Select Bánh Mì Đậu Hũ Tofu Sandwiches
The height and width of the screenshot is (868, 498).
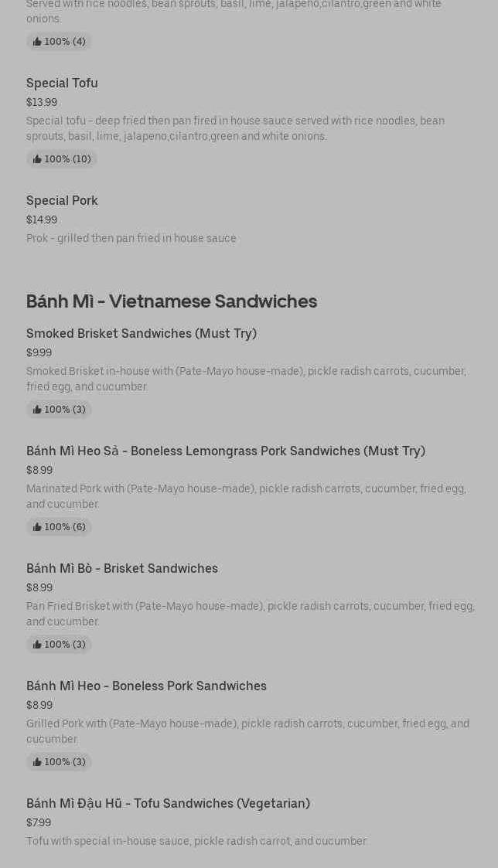pos(168,803)
